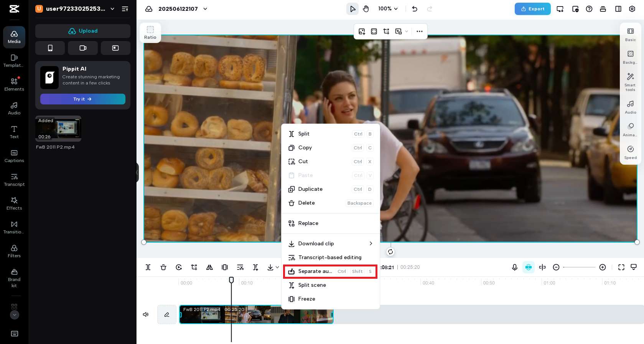Undo the last action
The width and height of the screenshot is (644, 344).
[415, 9]
